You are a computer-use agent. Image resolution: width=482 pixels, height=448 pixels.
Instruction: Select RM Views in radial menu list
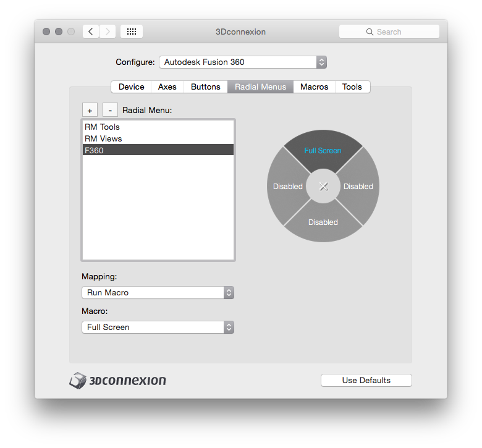click(158, 138)
